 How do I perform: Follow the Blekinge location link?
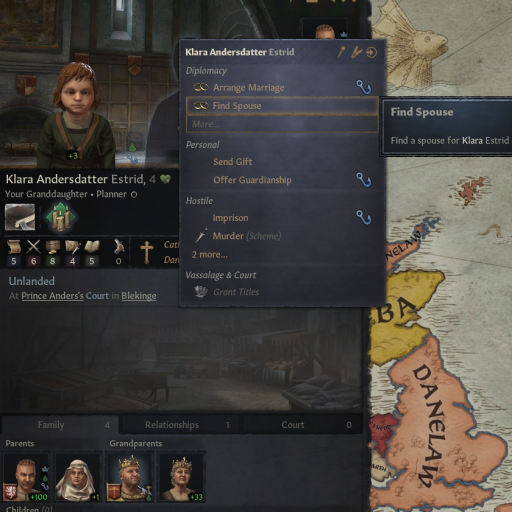[139, 296]
